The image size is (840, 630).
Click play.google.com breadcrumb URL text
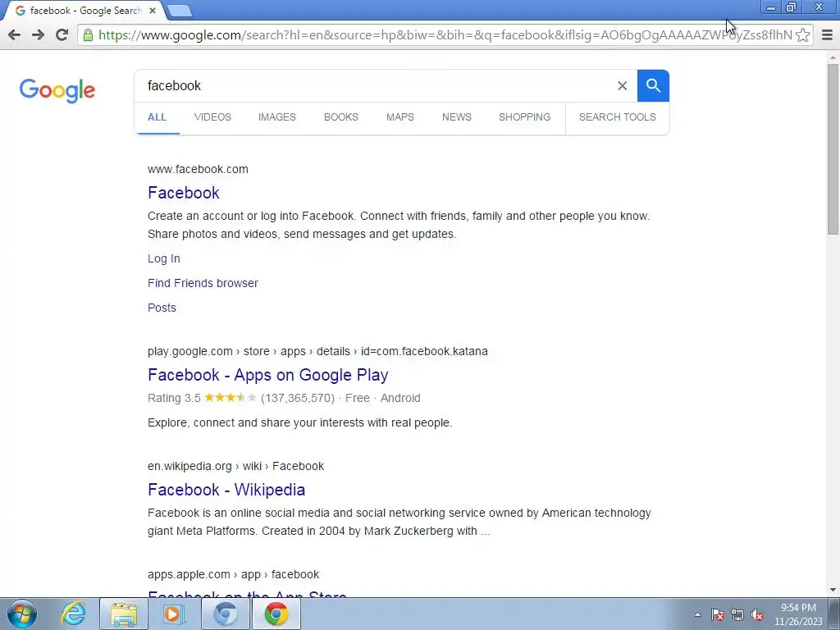pyautogui.click(x=317, y=351)
